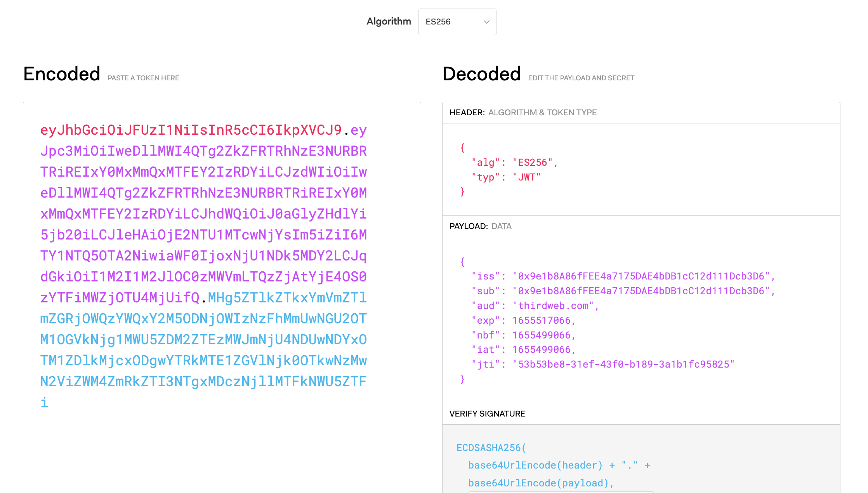Viewport: 868px width, 493px height.
Task: Click the EDIT THE PAYLOAD AND SECRET label
Action: tap(581, 78)
